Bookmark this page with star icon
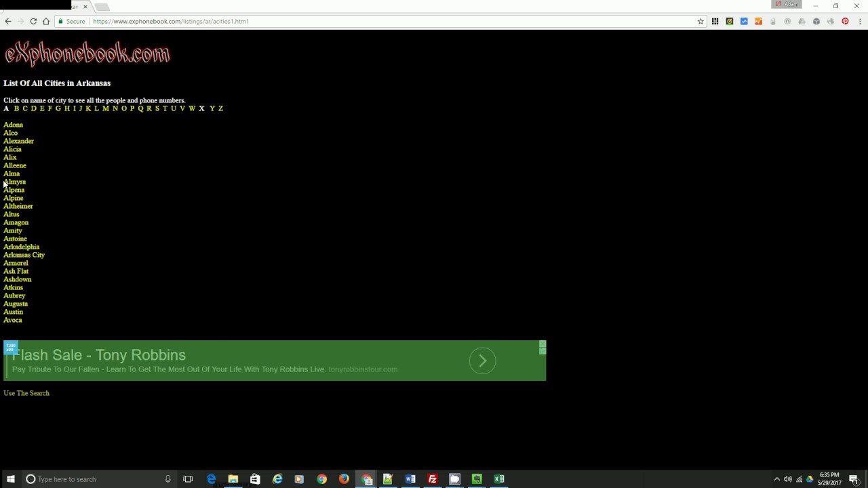Viewport: 868px width, 488px height. point(701,21)
